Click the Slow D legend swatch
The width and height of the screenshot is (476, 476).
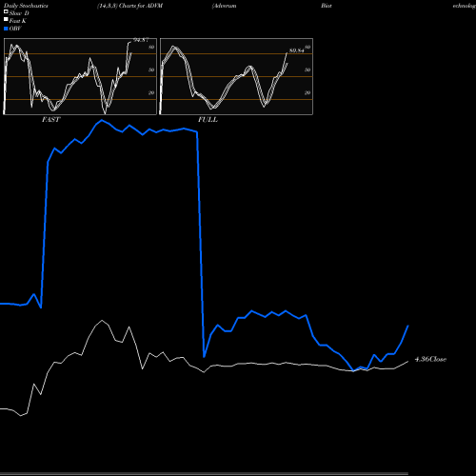pos(6,11)
